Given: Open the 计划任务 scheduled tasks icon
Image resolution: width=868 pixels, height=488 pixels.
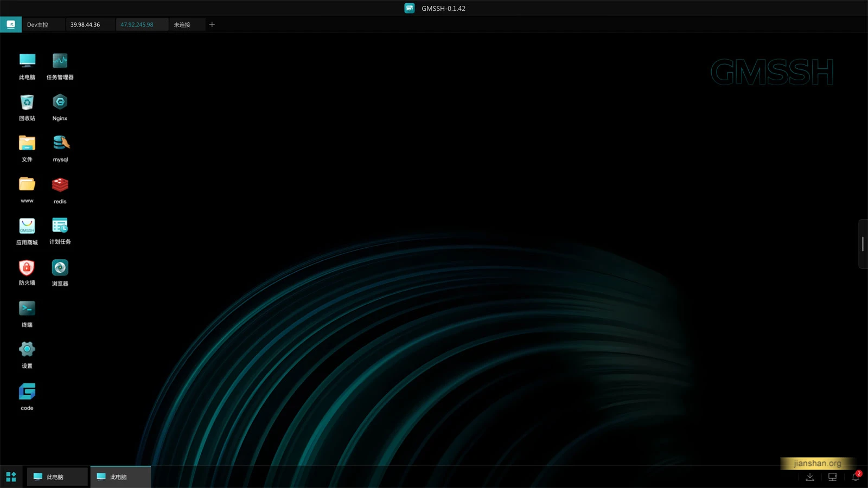Looking at the screenshot, I should pyautogui.click(x=60, y=231).
